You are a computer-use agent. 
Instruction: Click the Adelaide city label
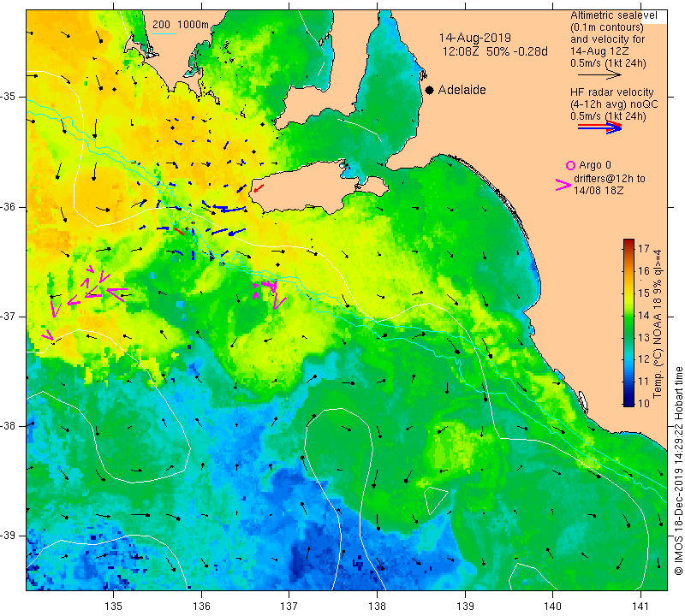pos(462,90)
